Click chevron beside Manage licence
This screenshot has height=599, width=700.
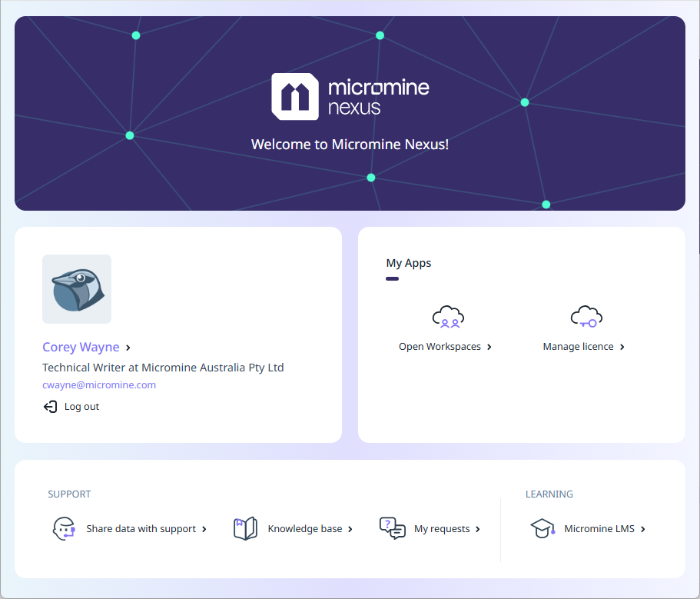(x=622, y=347)
